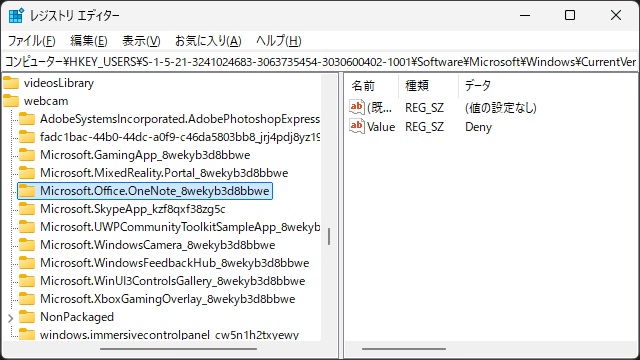The height and width of the screenshot is (360, 640).
Task: Select windows.immersivecontrolpanel key
Action: pyautogui.click(x=169, y=334)
